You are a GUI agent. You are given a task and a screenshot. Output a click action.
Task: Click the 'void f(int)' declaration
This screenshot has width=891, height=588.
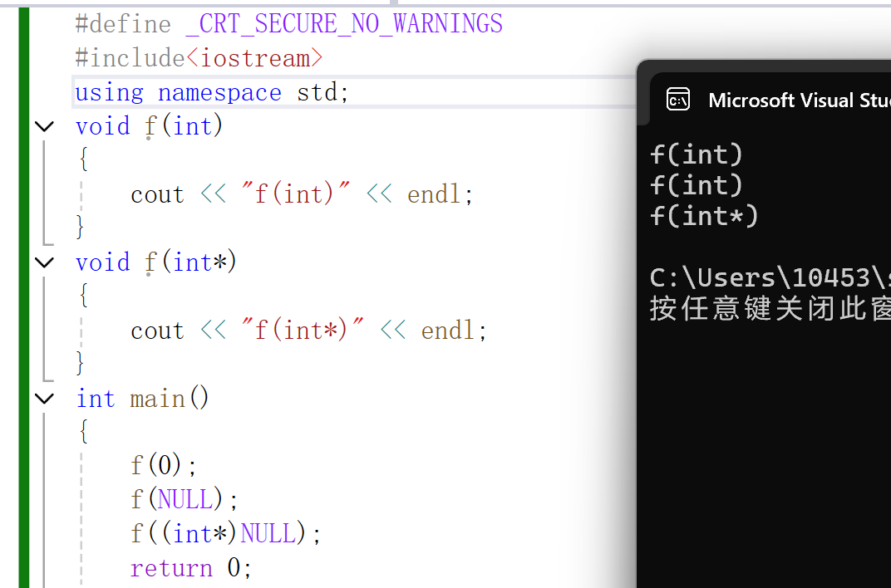click(x=149, y=126)
